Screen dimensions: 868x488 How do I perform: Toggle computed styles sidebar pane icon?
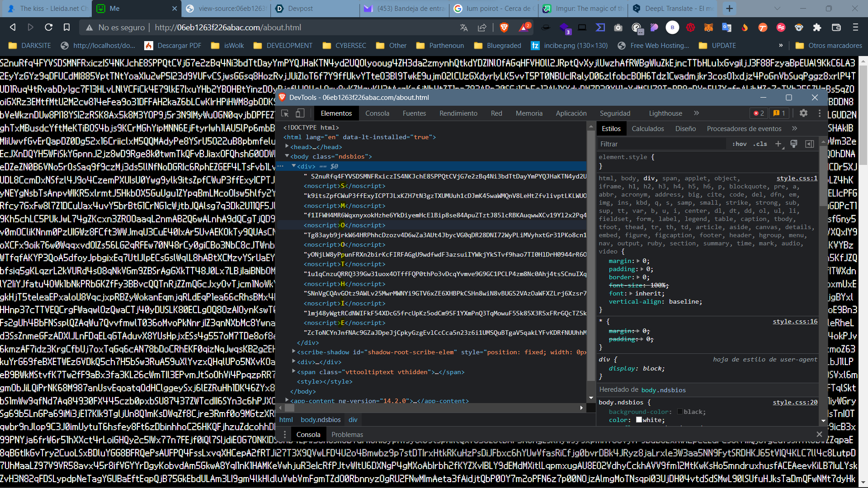(x=810, y=144)
